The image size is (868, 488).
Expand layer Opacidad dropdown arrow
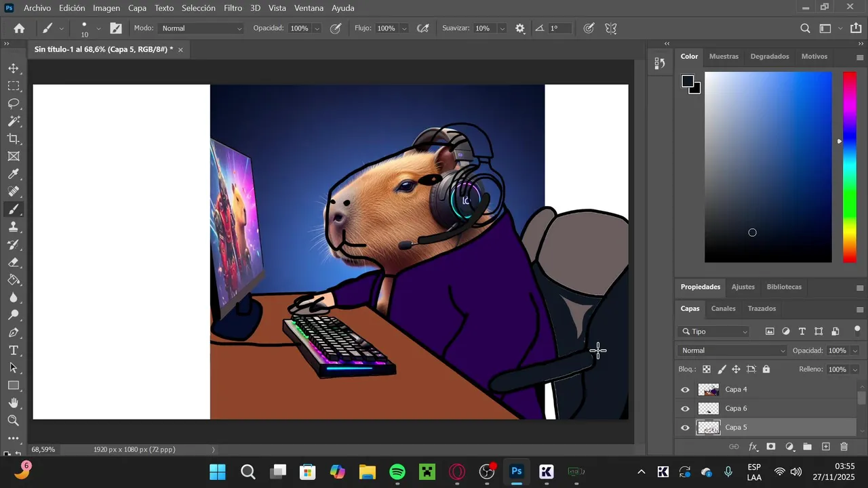click(854, 350)
